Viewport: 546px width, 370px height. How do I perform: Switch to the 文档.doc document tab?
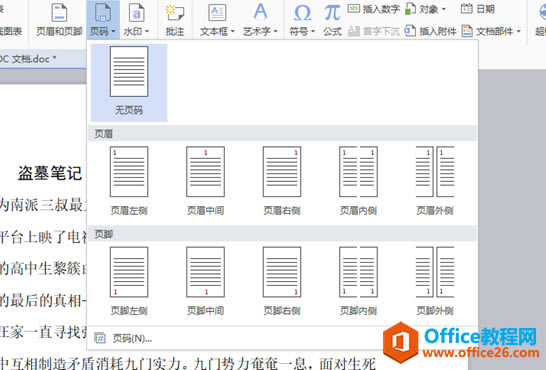click(x=28, y=59)
